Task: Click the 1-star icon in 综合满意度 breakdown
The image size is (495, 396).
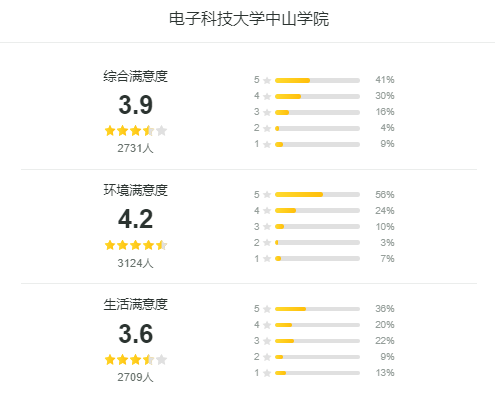Action: pyautogui.click(x=267, y=144)
